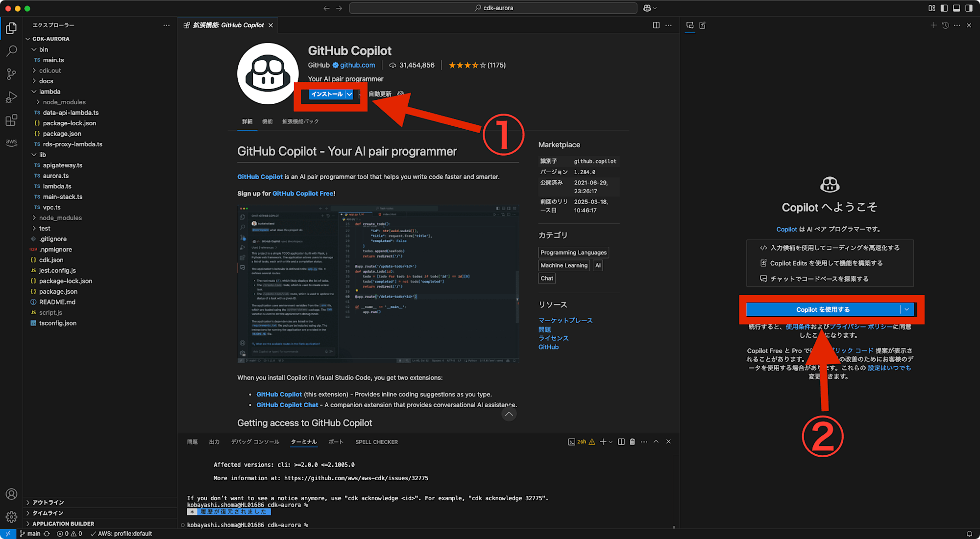Open the マーケットプレース resource link
980x539 pixels.
tap(565, 320)
